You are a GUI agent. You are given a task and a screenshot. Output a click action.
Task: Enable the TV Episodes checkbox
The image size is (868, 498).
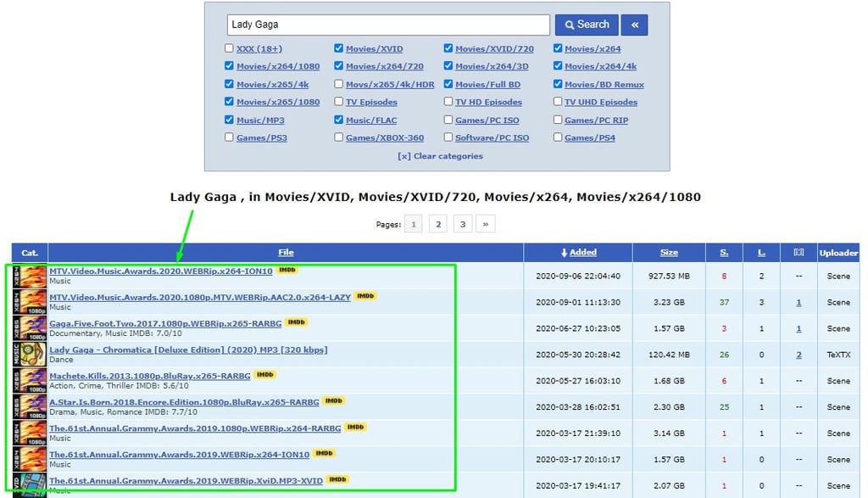(x=338, y=102)
